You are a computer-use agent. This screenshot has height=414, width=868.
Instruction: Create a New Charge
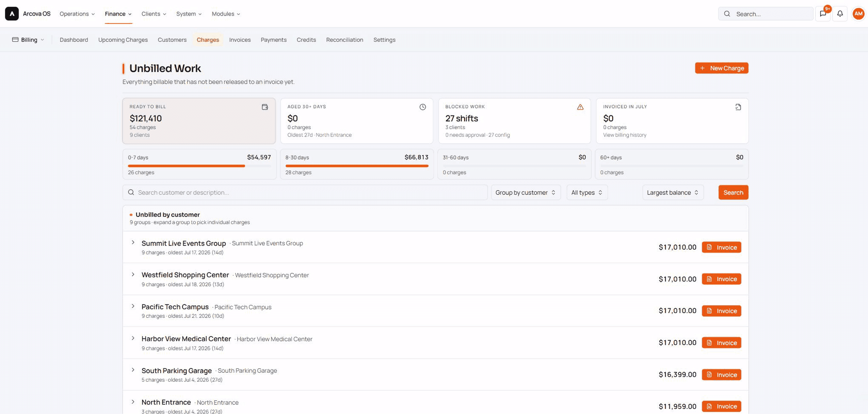(722, 68)
